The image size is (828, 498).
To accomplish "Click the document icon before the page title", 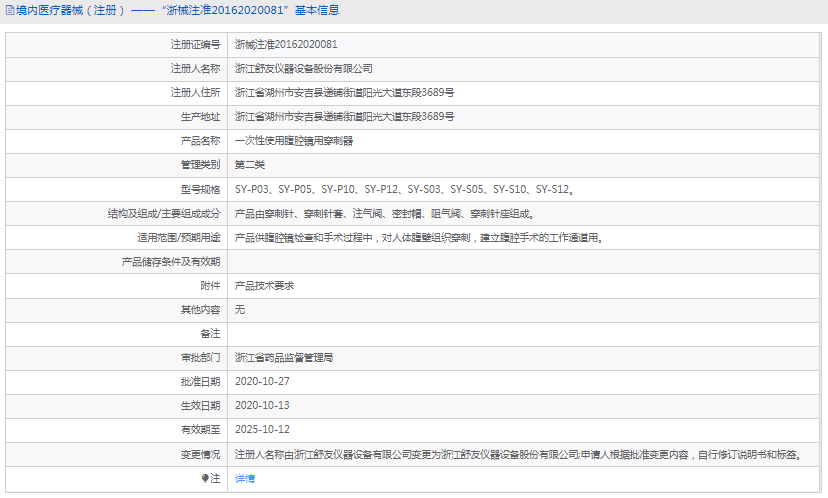I will [10, 11].
